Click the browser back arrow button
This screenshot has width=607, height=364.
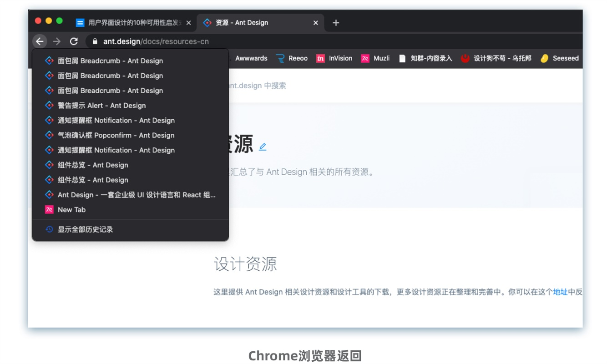pyautogui.click(x=40, y=41)
